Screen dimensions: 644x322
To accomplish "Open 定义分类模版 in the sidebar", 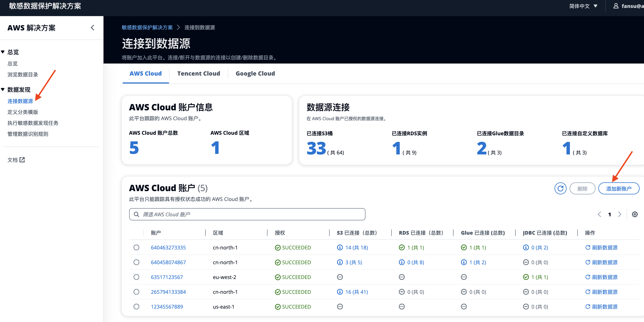I will [23, 112].
